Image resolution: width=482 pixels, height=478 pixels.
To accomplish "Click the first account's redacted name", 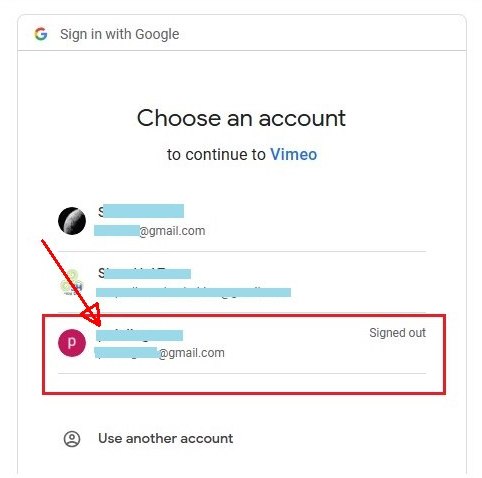I will point(141,211).
